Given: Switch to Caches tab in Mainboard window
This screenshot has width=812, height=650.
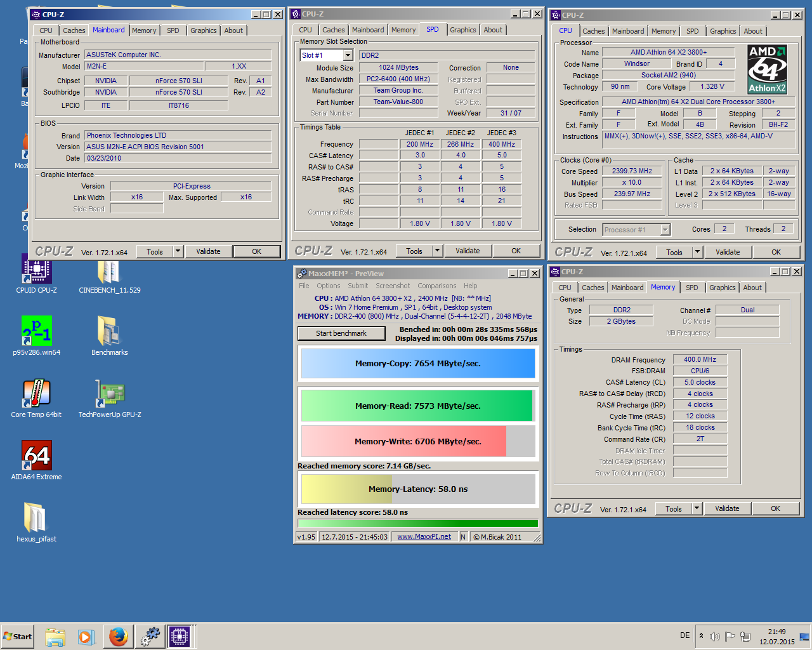Looking at the screenshot, I should (x=74, y=30).
